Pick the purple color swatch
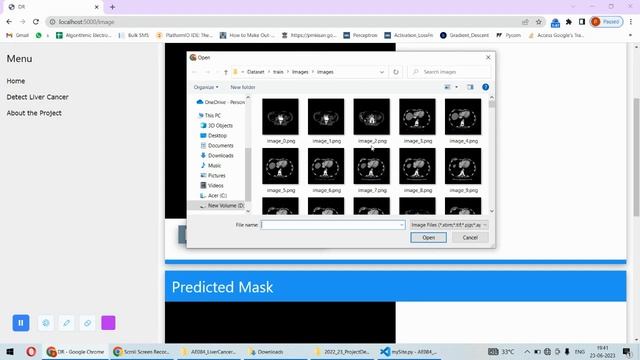640x360 pixels. tap(108, 323)
